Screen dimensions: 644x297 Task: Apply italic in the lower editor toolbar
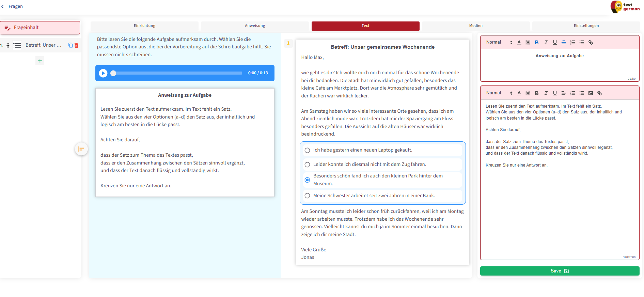click(546, 93)
